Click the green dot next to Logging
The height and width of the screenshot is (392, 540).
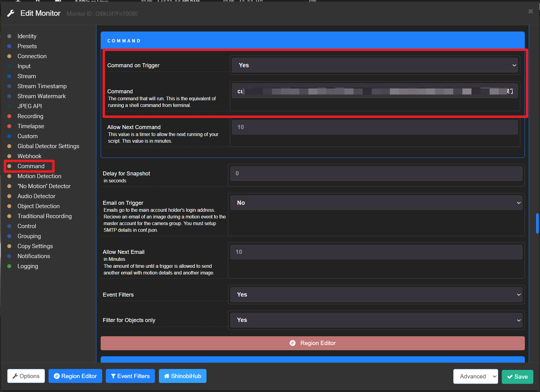tap(9, 266)
